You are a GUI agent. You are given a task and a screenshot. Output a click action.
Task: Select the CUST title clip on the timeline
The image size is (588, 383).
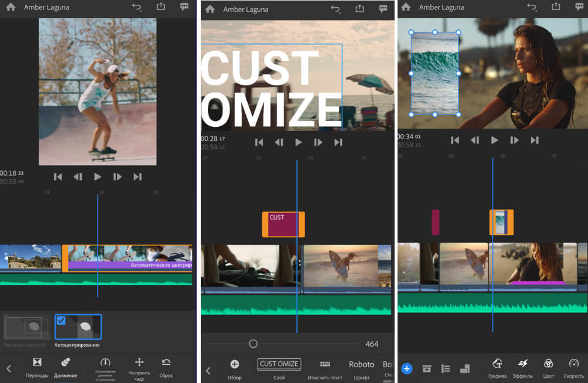283,224
